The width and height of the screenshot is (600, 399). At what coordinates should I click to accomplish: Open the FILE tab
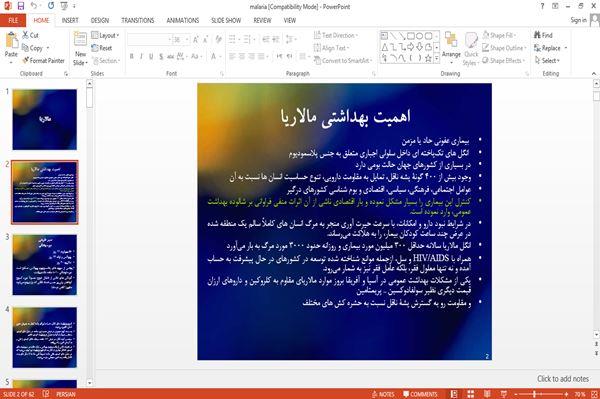coord(13,20)
